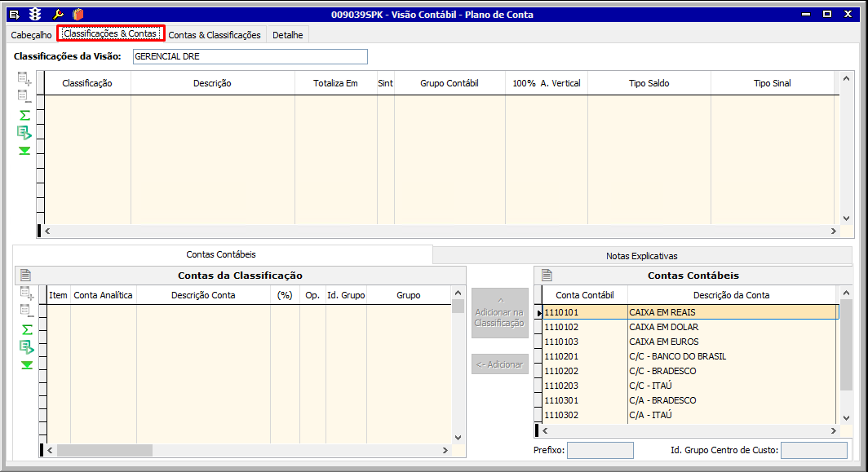The image size is (868, 472).
Task: Click the Adicionar na Classificação button
Action: click(499, 313)
